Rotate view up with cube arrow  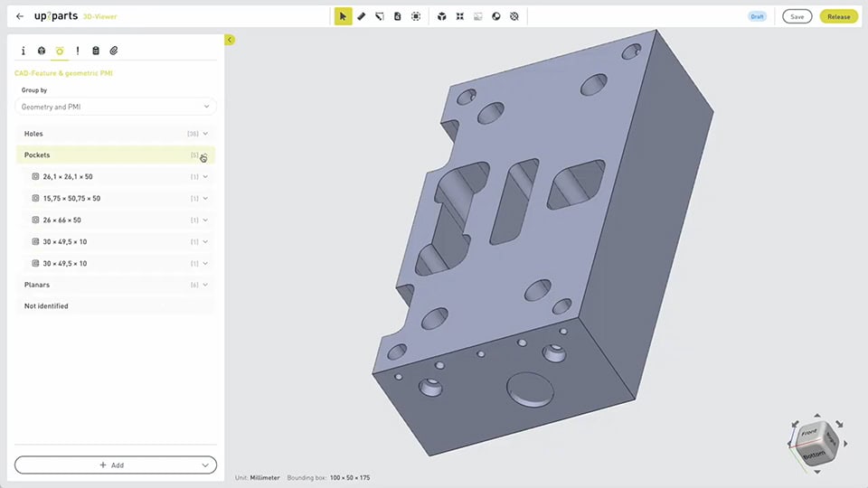[817, 415]
